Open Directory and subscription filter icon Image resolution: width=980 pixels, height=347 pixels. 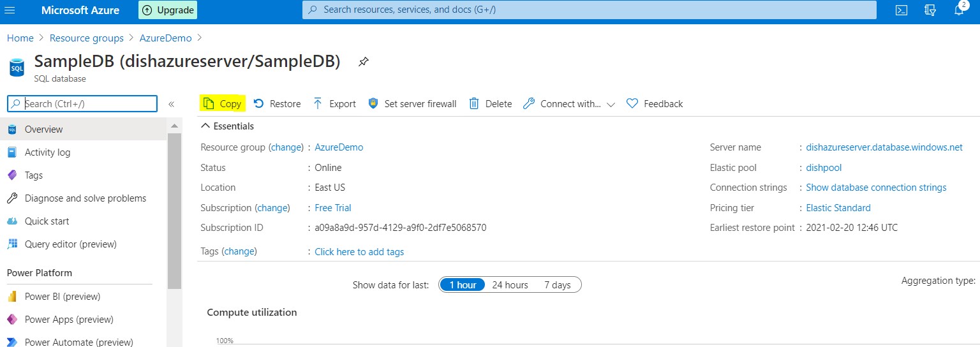(930, 10)
